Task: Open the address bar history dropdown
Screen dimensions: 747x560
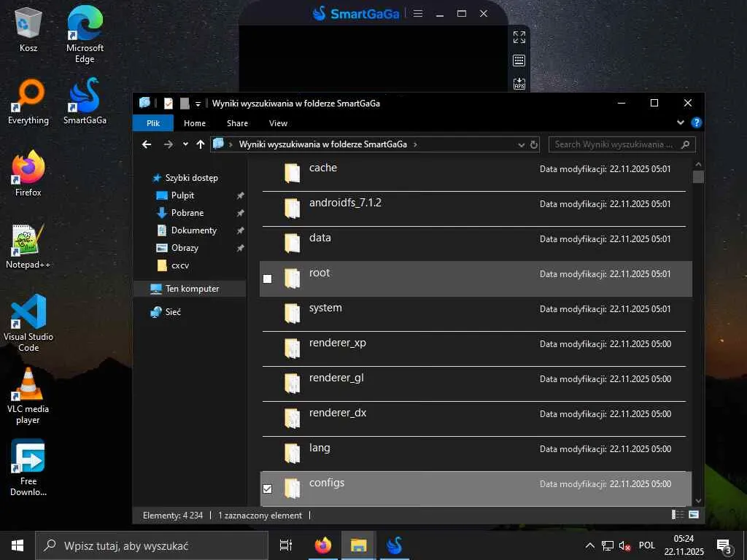Action: pyautogui.click(x=521, y=145)
